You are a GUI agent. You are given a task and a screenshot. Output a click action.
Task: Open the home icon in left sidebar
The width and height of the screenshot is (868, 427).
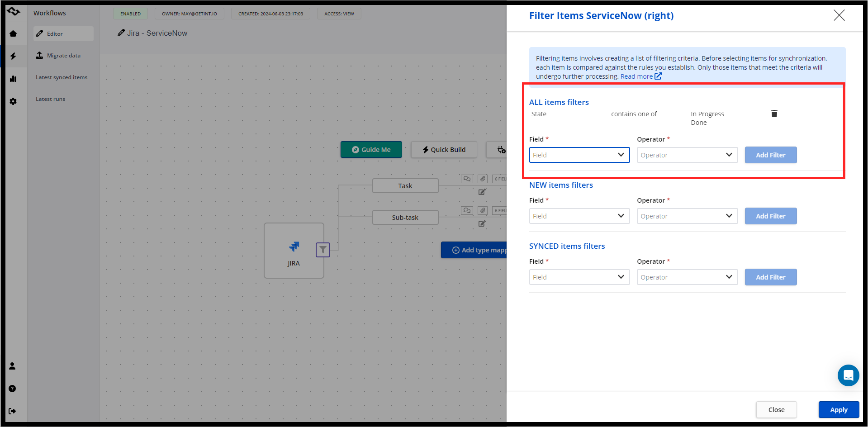[13, 33]
